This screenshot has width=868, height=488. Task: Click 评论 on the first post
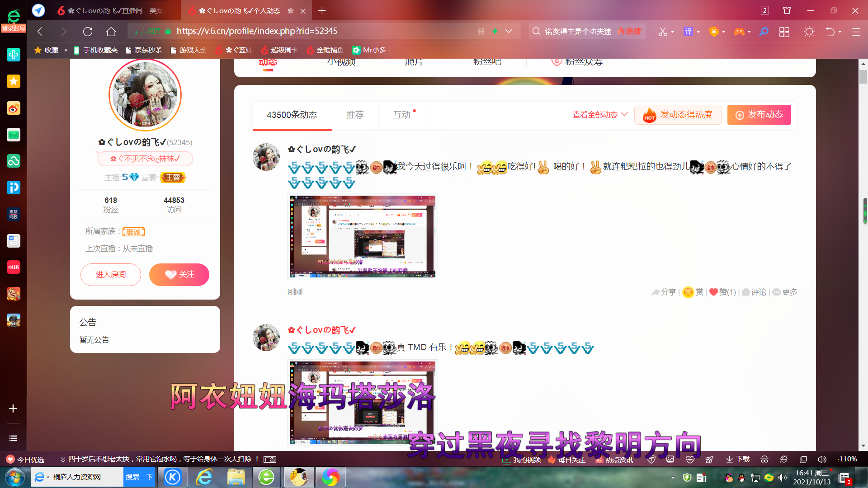754,292
